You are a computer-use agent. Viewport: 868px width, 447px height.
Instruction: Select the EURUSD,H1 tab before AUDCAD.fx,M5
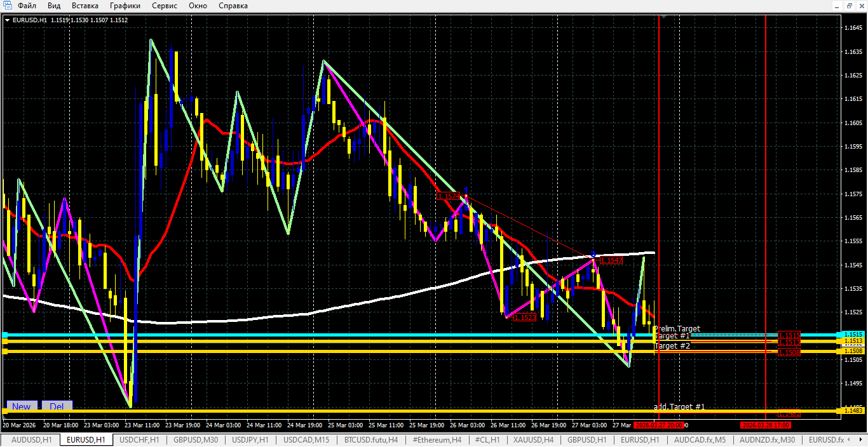click(641, 439)
